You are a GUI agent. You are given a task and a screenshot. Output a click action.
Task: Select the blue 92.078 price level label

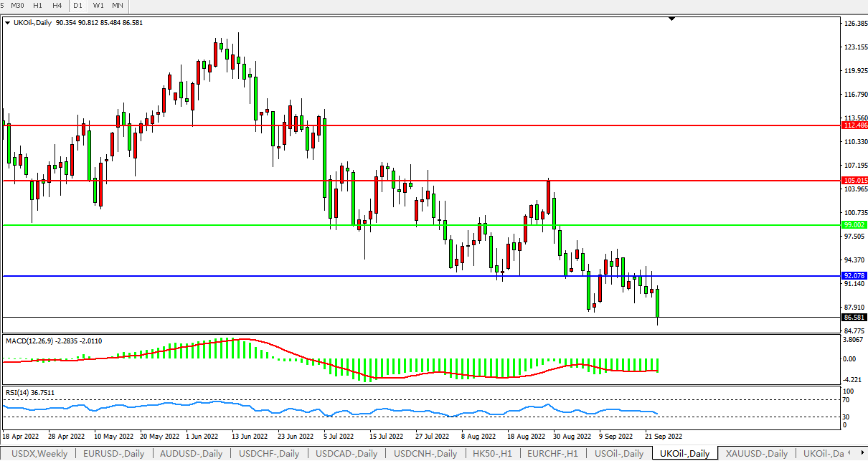pos(854,276)
